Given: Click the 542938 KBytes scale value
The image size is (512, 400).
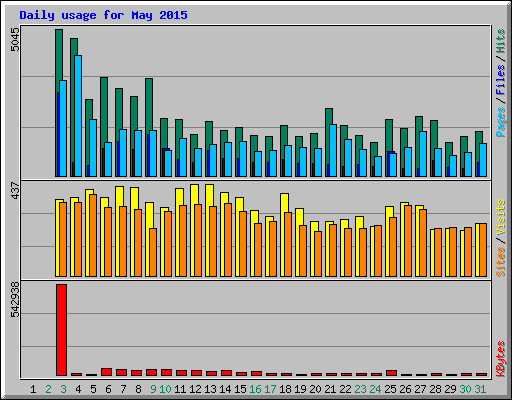Looking at the screenshot, I should click(15, 300).
